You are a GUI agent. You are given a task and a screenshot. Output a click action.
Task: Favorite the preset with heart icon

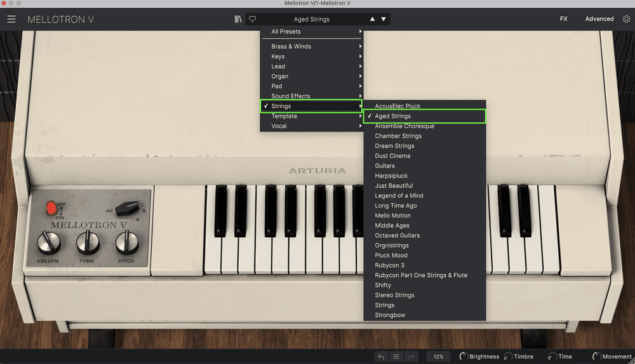252,19
